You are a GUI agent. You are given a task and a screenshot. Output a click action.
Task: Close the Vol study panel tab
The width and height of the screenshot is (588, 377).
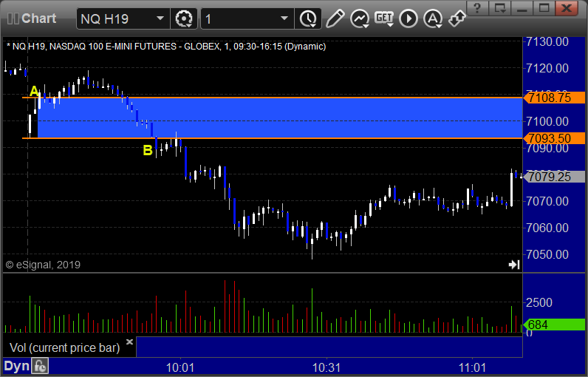[129, 342]
